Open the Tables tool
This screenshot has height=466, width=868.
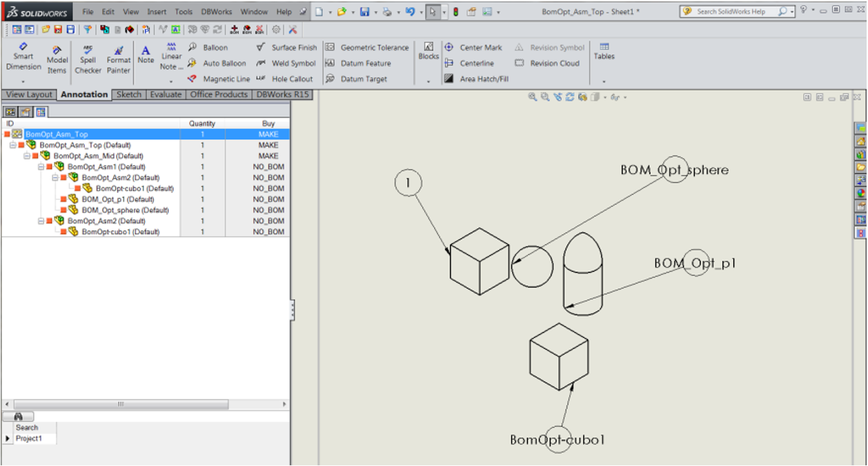point(604,52)
